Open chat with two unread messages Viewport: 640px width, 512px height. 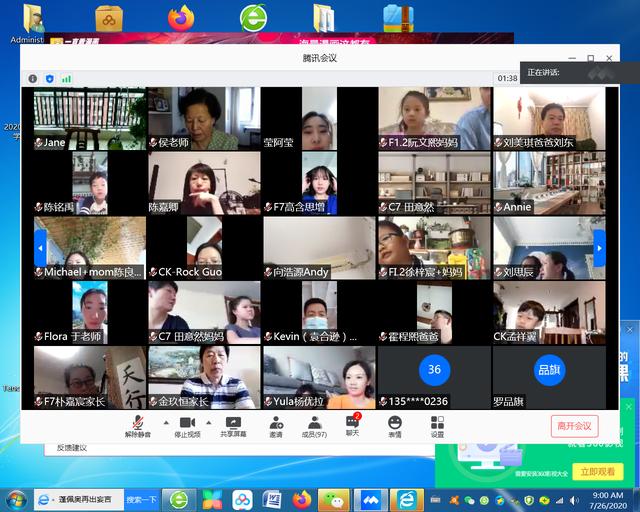(353, 425)
